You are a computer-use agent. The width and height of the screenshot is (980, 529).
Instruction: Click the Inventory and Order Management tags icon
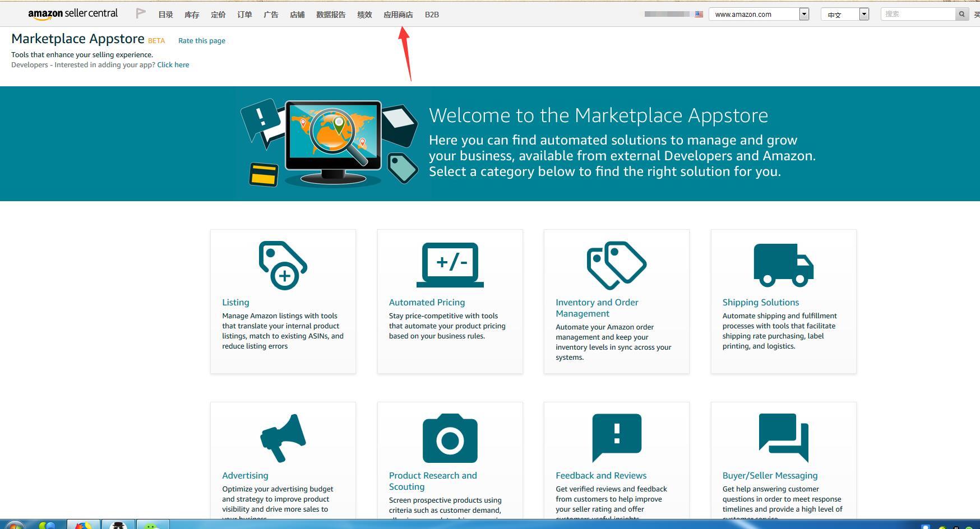point(616,266)
